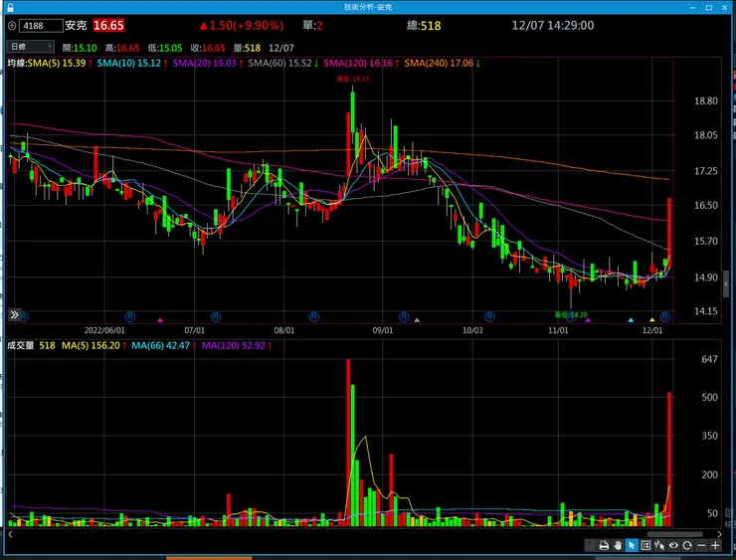Click the refresh circular arrow icon
736x560 pixels.
pyautogui.click(x=687, y=545)
